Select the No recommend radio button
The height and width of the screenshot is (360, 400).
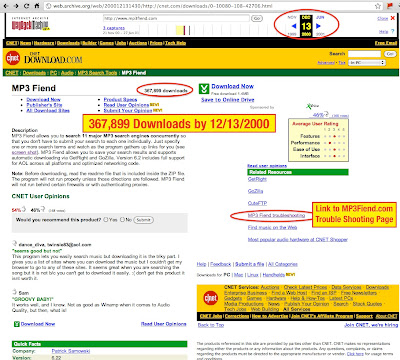click(x=122, y=219)
